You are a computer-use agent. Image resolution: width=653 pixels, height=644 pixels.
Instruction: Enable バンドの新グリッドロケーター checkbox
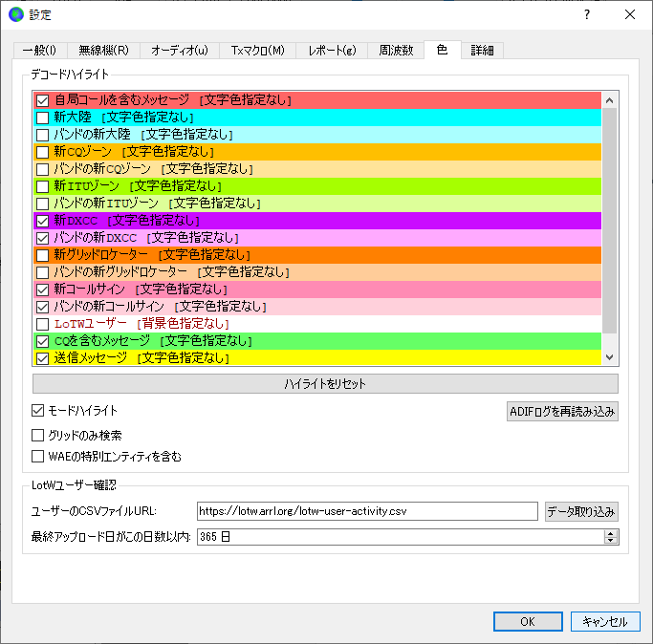[x=42, y=272]
